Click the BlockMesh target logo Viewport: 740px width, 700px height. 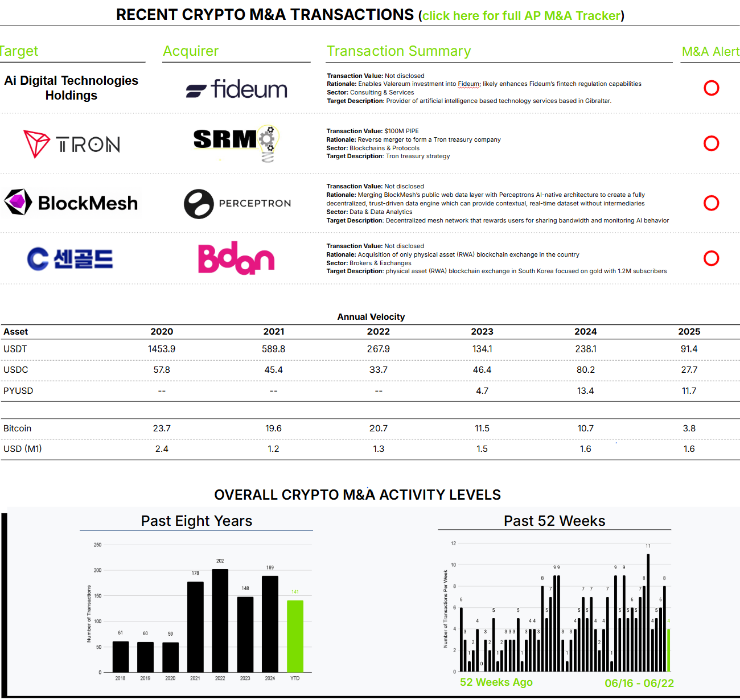(x=71, y=203)
